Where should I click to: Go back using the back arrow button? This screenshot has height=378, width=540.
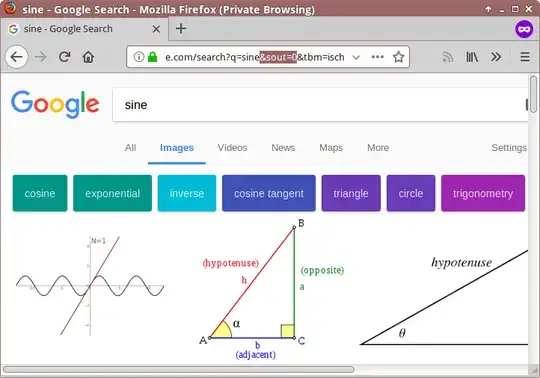point(16,57)
